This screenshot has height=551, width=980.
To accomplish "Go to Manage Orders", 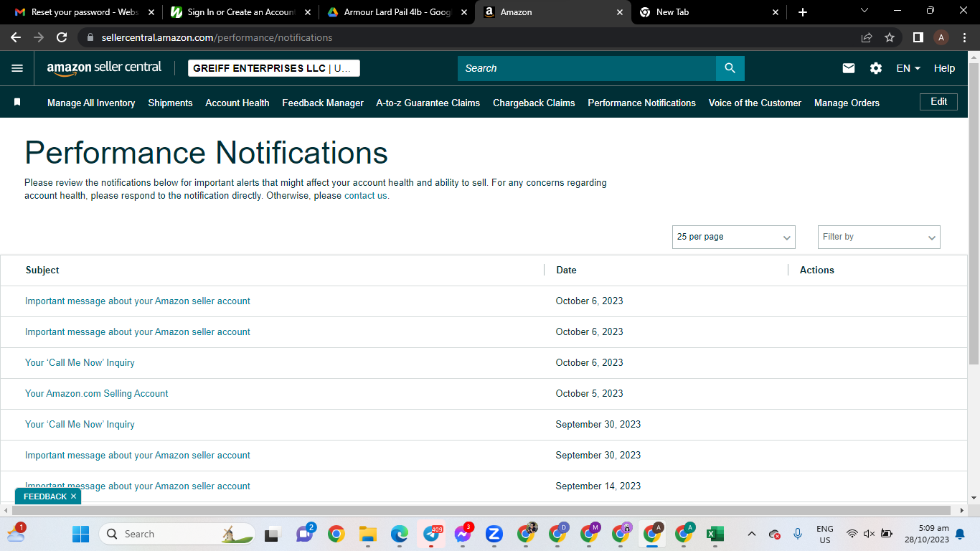I will tap(847, 103).
